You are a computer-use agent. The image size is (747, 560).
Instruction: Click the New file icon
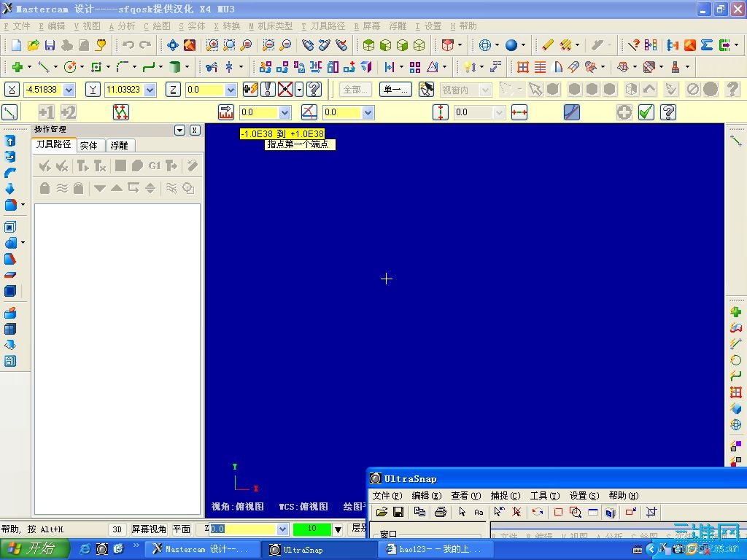16,45
